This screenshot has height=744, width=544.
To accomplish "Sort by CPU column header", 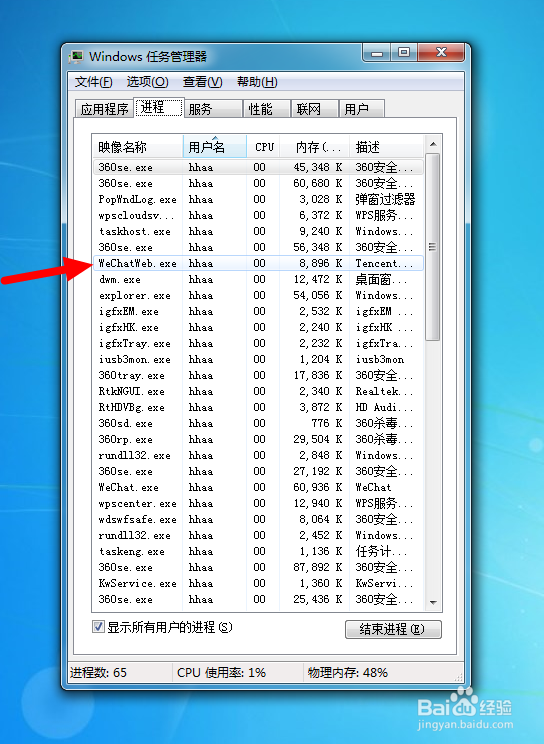I will pos(263,147).
